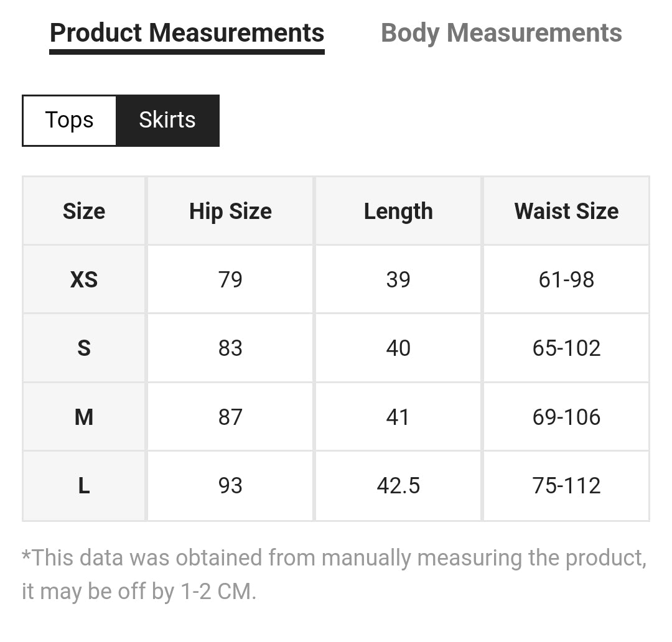
Task: Click the Waist Size column header
Action: coord(566,212)
